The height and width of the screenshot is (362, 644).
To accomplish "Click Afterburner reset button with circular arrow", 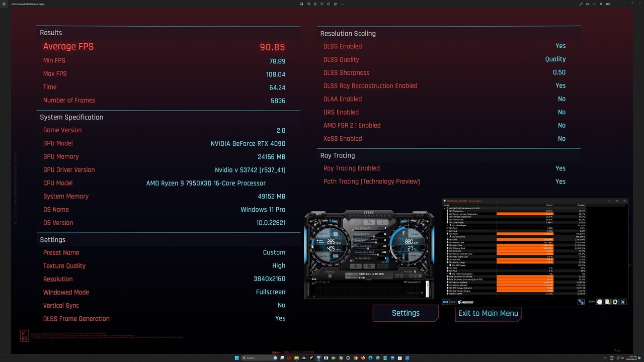I will [369, 266].
